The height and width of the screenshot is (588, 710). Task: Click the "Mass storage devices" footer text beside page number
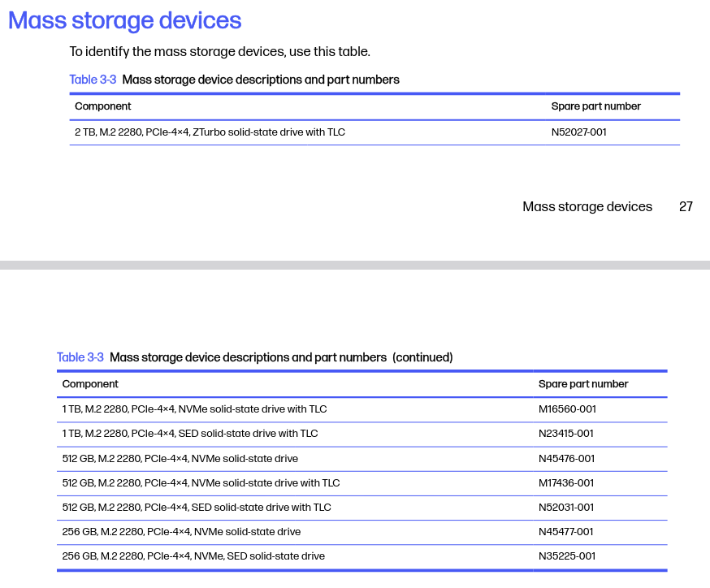click(x=587, y=206)
